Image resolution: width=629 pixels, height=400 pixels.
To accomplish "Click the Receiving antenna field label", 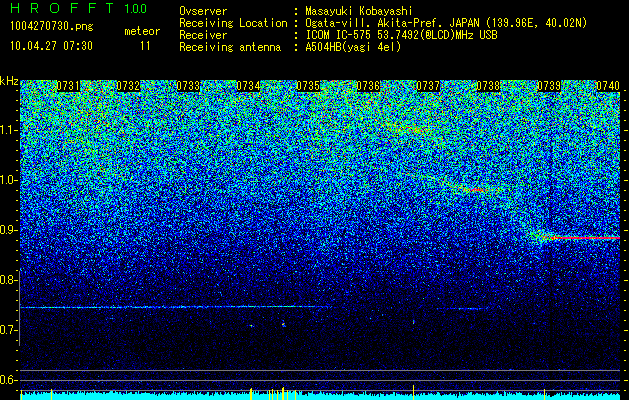I will click(x=230, y=47).
